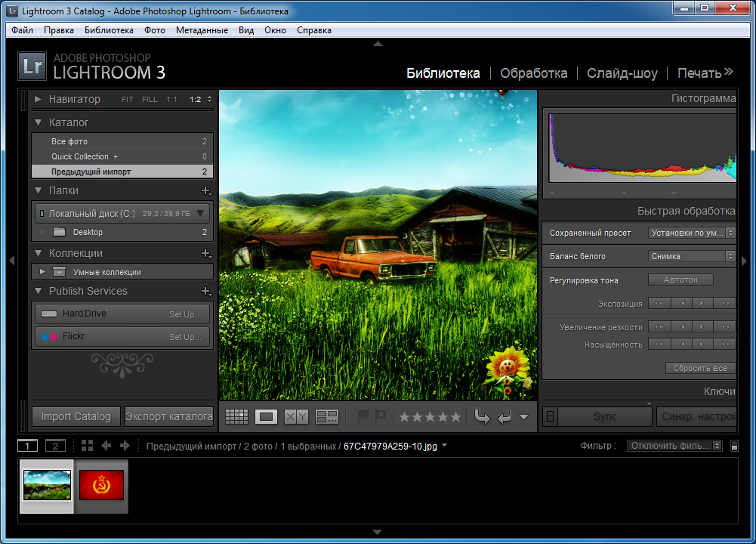This screenshot has width=756, height=544.
Task: Click the Автотон button
Action: pos(680,280)
